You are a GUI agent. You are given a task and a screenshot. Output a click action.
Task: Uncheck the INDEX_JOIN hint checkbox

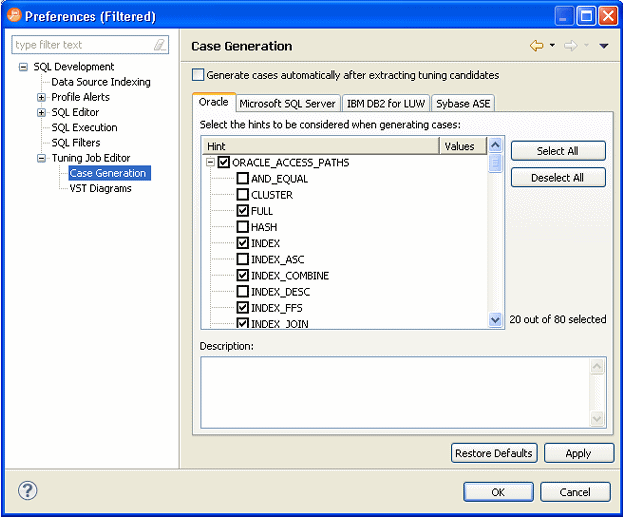click(243, 323)
